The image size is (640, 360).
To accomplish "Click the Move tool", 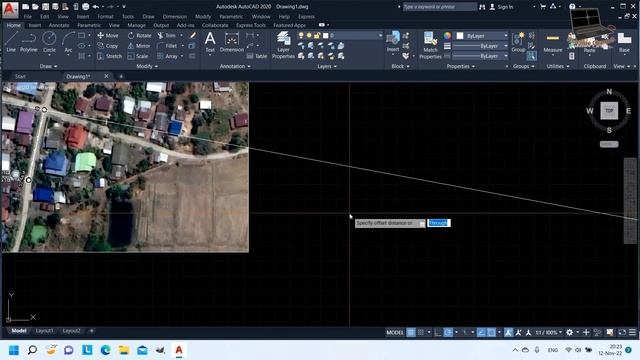I will (108, 36).
